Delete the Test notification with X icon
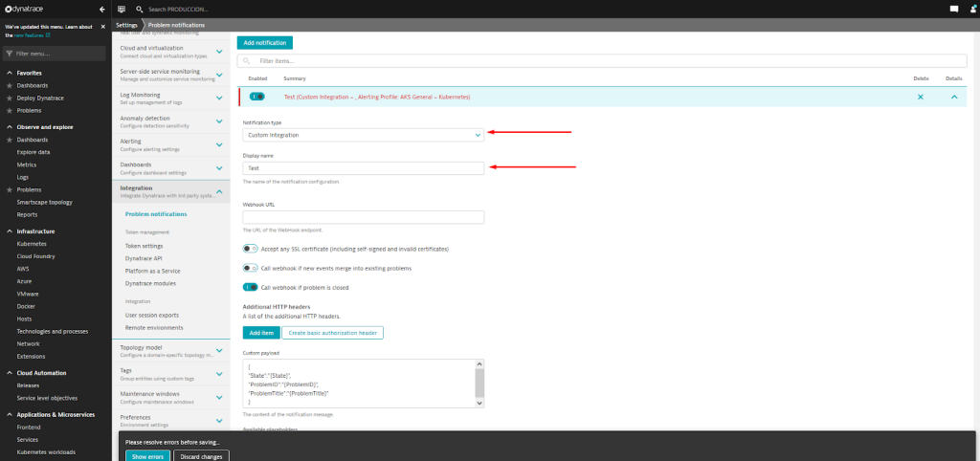The width and height of the screenshot is (980, 461). pos(921,97)
